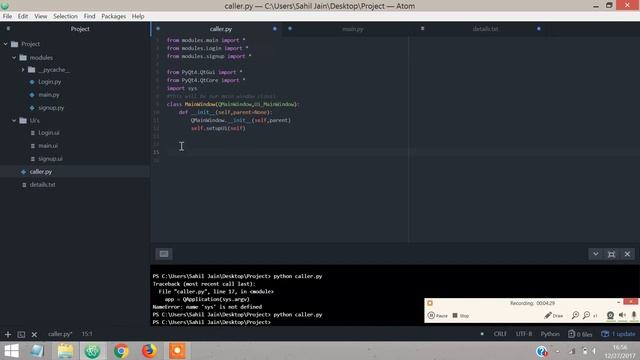
Task: Switch to the main.py editor tab
Action: point(353,29)
